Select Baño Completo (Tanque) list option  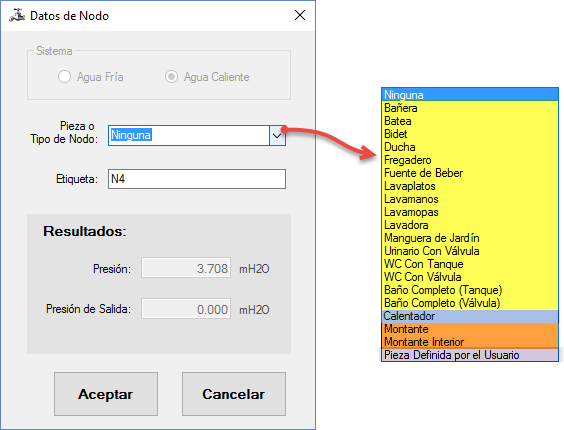tap(470, 290)
